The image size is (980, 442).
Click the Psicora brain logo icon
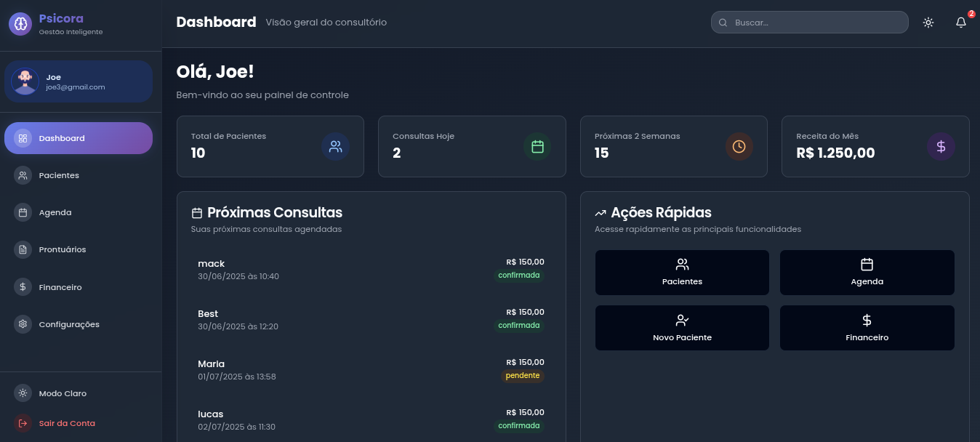pos(20,23)
